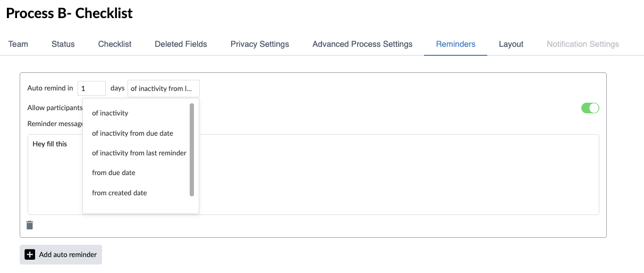This screenshot has height=273, width=644.
Task: Click the plus icon for adding reminder
Action: tap(30, 254)
